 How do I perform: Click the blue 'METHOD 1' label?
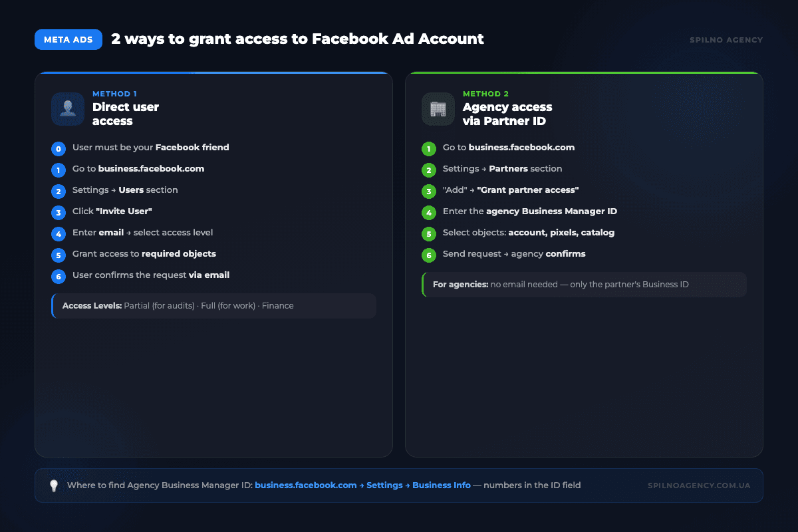click(114, 94)
